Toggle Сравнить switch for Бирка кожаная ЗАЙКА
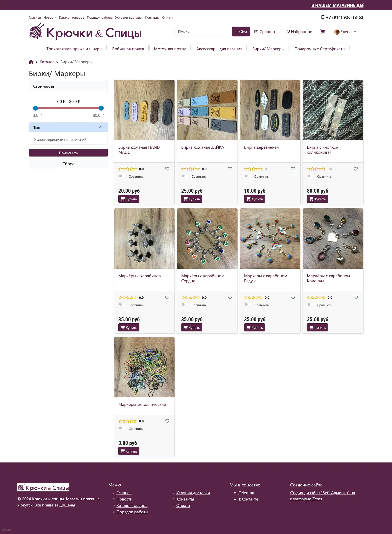Screen dimensions: 392x534 (x=185, y=176)
